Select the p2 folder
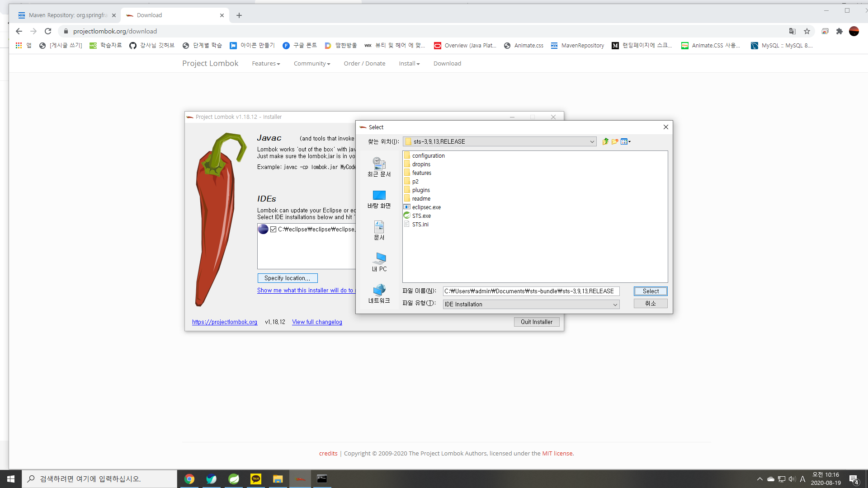 pos(411,181)
